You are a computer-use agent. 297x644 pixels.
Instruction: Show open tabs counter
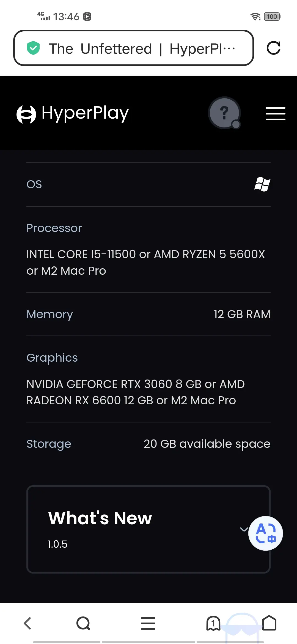tap(213, 623)
